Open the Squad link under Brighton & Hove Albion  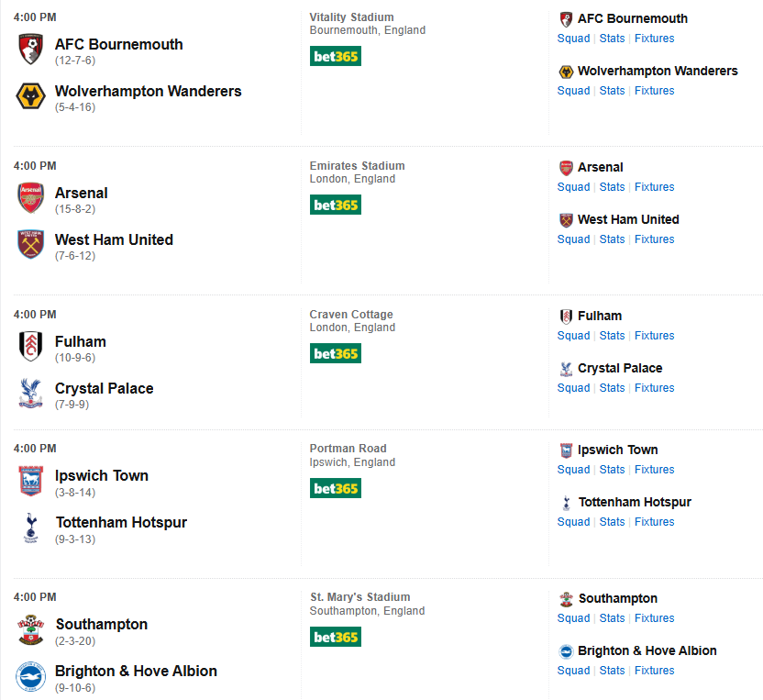click(x=573, y=671)
